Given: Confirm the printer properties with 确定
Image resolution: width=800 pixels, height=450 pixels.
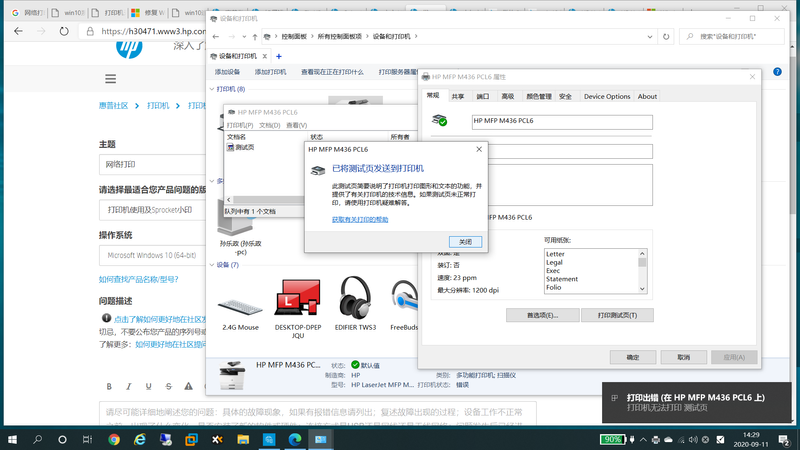Looking at the screenshot, I should tap(633, 357).
